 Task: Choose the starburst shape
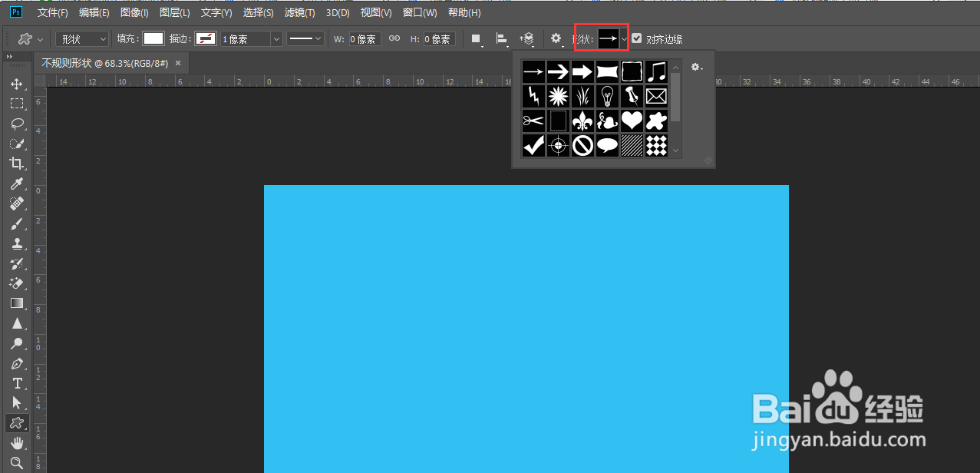coord(558,96)
